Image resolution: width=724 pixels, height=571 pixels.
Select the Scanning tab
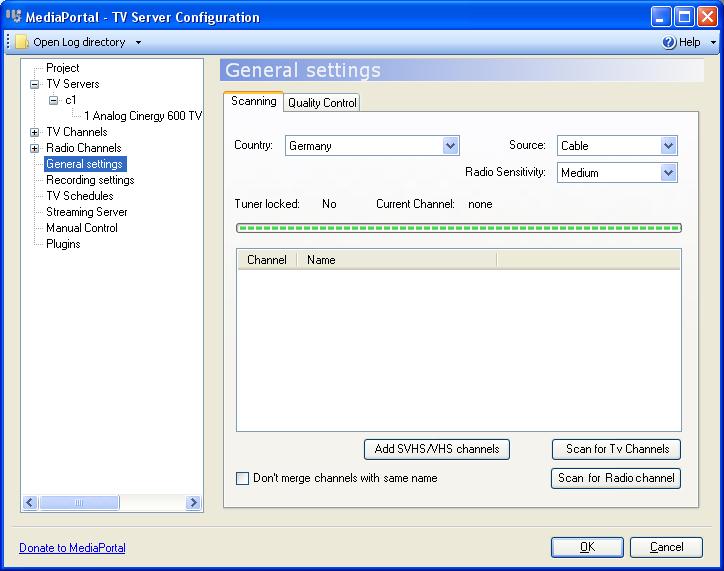click(253, 101)
